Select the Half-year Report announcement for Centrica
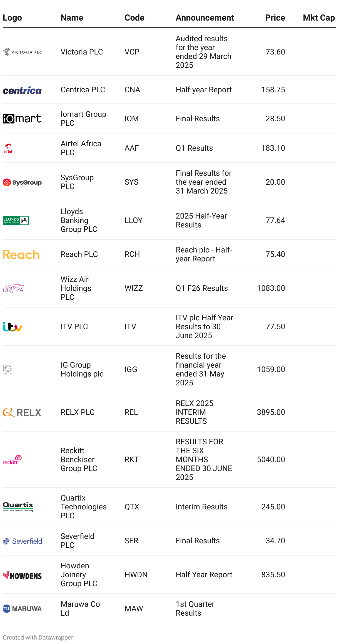 pyautogui.click(x=204, y=90)
